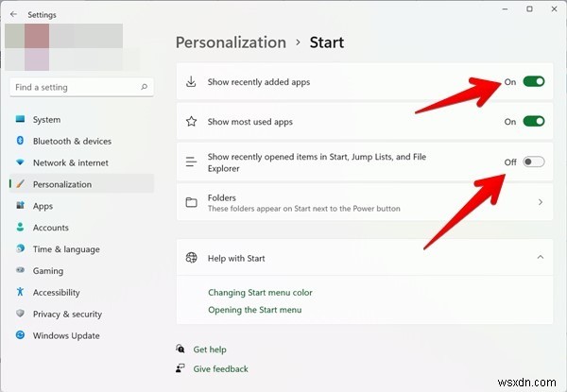This screenshot has height=392, width=567.
Task: Click the Gaming controller icon
Action: pos(20,270)
